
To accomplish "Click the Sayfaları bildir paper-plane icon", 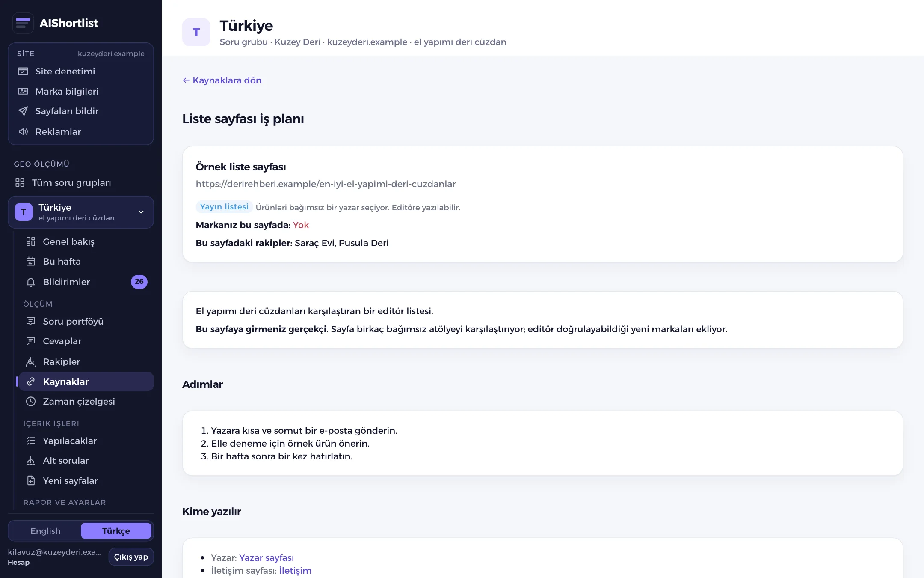I will (x=23, y=111).
